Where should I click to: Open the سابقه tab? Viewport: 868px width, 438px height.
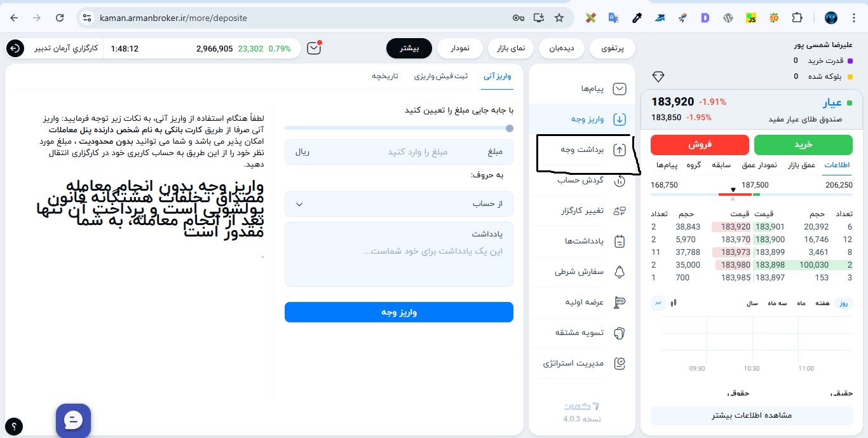pos(721,165)
